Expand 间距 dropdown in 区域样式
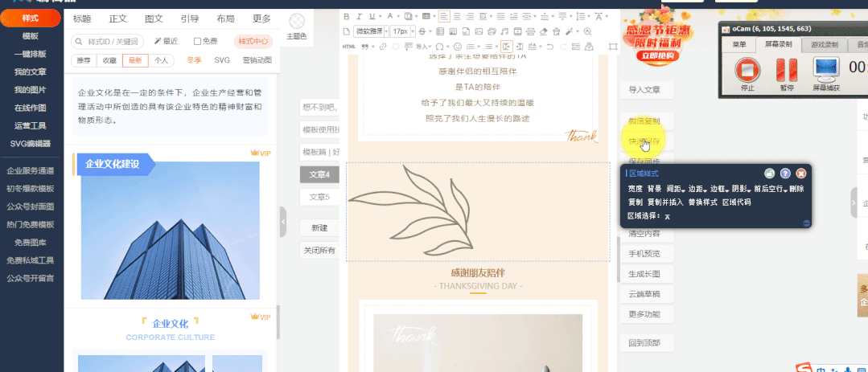 pos(676,189)
